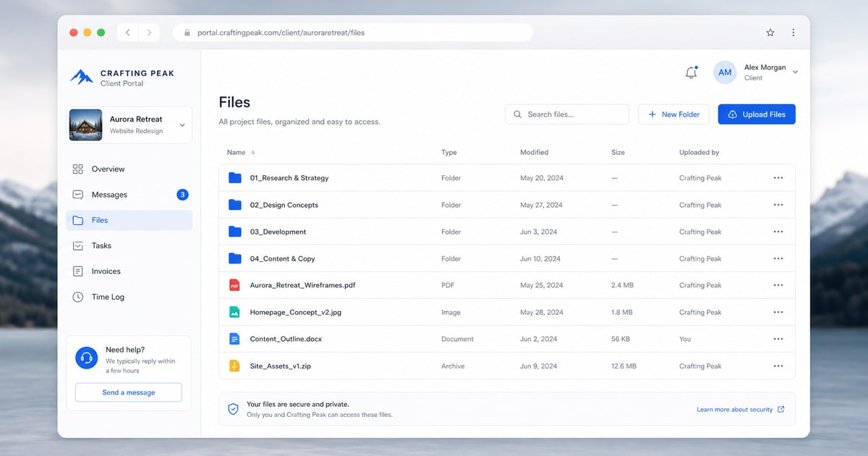
Task: Click the Invoices document icon
Action: pyautogui.click(x=78, y=271)
